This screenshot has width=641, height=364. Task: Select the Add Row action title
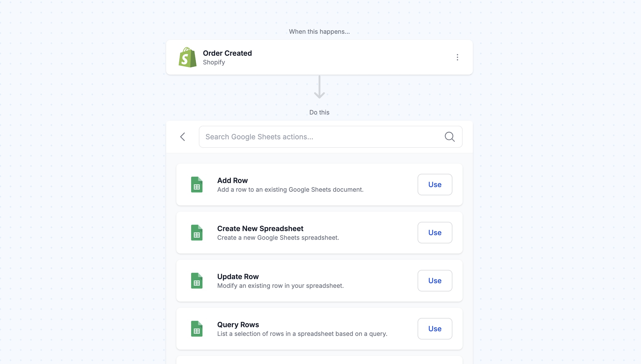pyautogui.click(x=232, y=180)
